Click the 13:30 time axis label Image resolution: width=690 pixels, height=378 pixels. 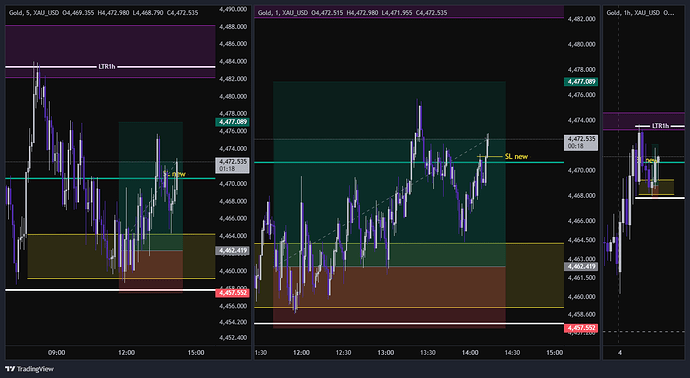[x=428, y=352]
